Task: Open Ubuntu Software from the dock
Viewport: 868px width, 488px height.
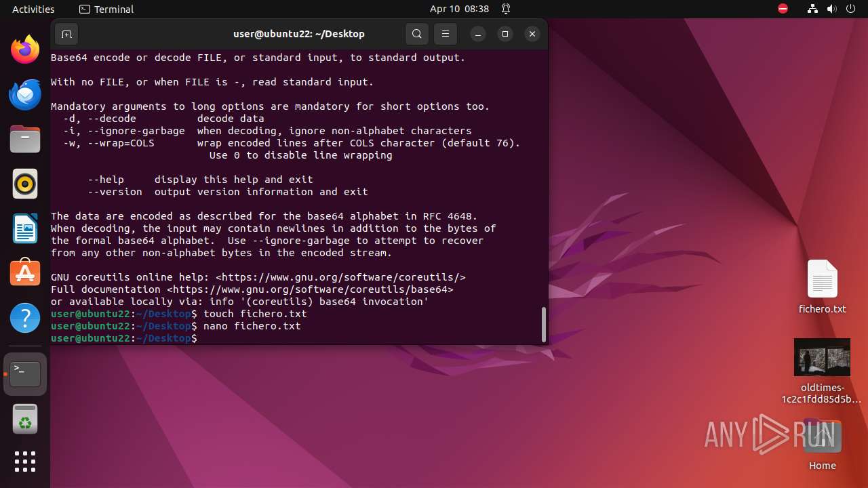Action: pos(25,272)
